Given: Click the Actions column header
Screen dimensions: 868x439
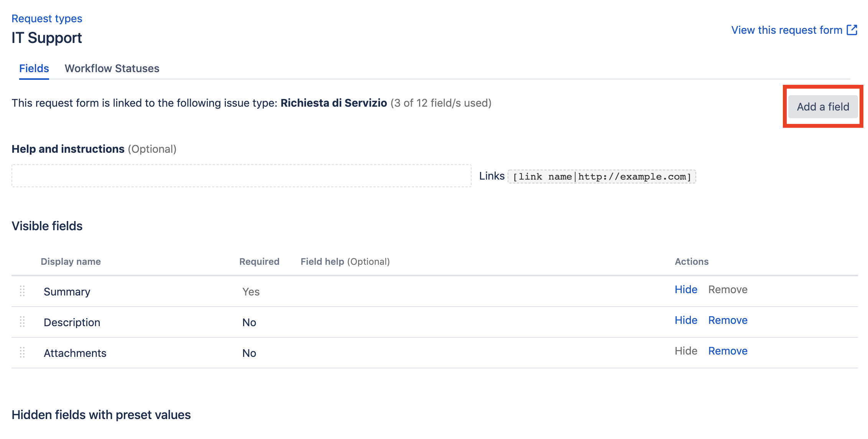Looking at the screenshot, I should click(x=692, y=261).
